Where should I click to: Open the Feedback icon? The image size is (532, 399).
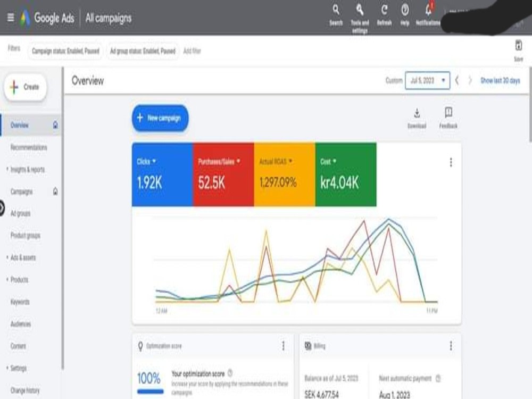point(448,118)
